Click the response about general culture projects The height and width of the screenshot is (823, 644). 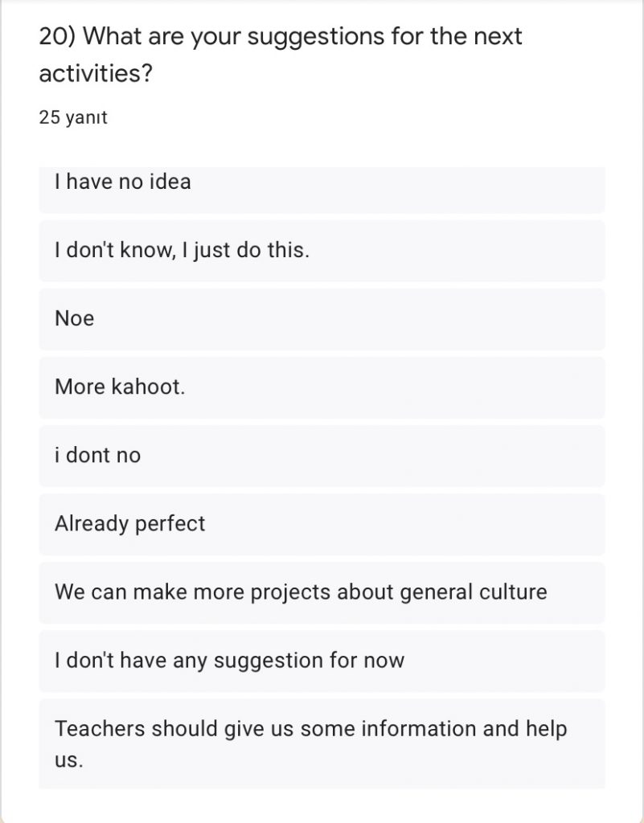point(301,592)
